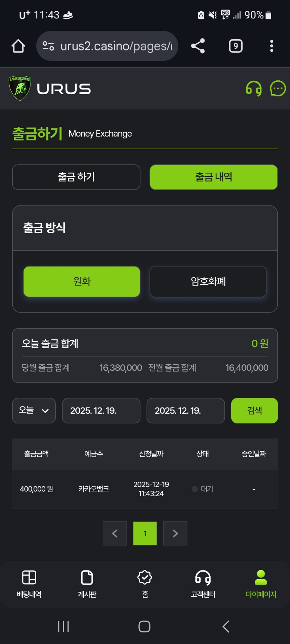
Task: Expand the 오늘 period dropdown
Action: point(34,410)
